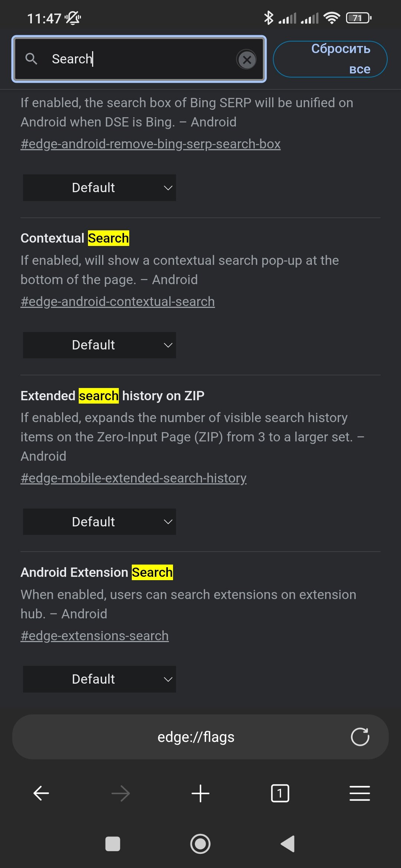This screenshot has height=868, width=401.
Task: Clear the flags search field text
Action: click(x=247, y=59)
